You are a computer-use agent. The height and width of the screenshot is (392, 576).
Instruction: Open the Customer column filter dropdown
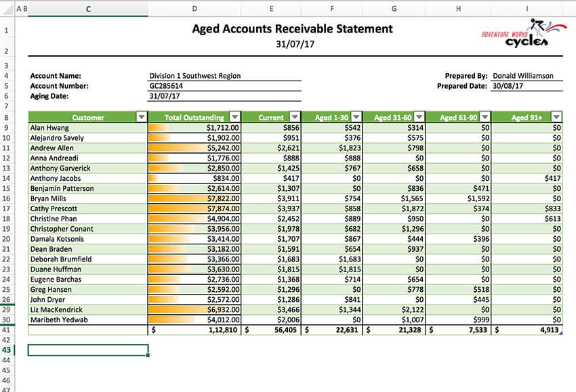click(x=140, y=117)
